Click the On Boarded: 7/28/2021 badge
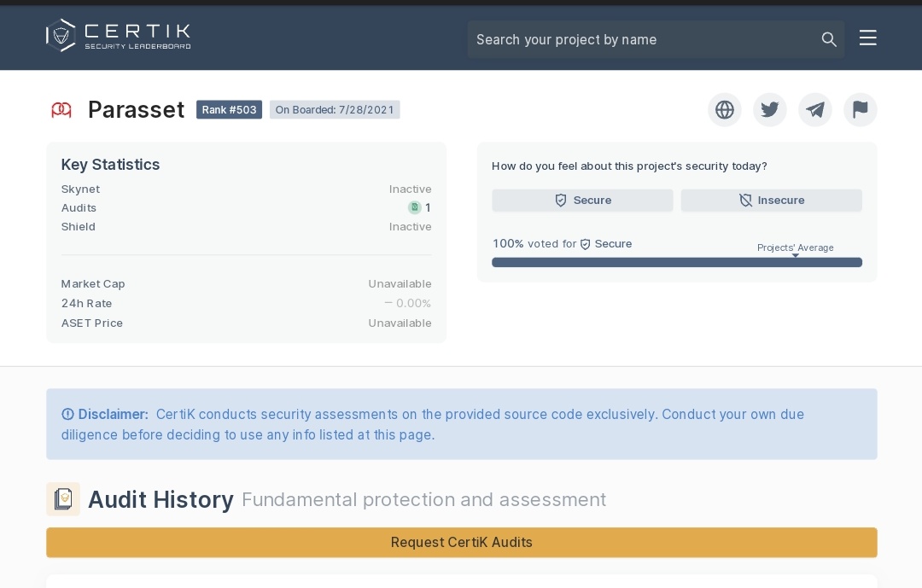 tap(335, 109)
